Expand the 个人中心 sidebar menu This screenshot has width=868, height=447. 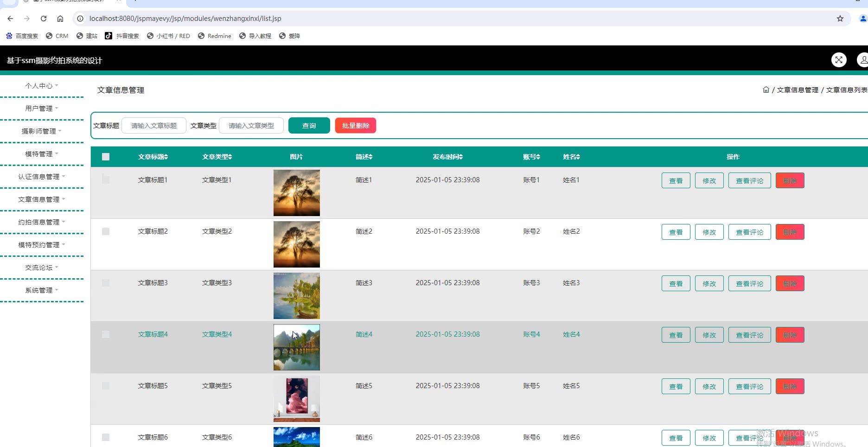(42, 86)
